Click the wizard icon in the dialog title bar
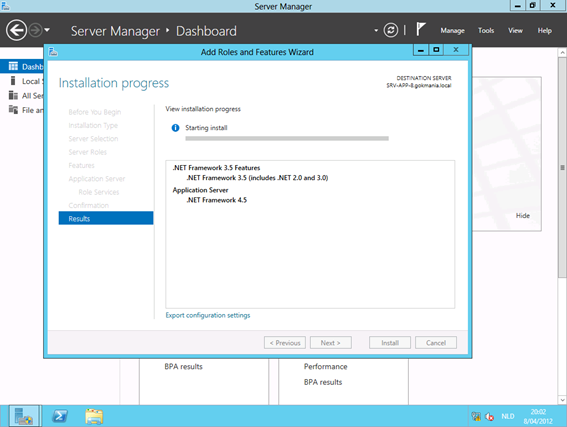The image size is (567, 427). point(53,52)
